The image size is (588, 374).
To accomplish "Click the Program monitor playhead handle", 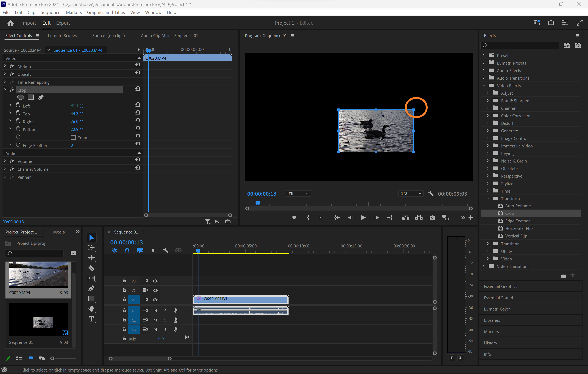I will pyautogui.click(x=258, y=203).
